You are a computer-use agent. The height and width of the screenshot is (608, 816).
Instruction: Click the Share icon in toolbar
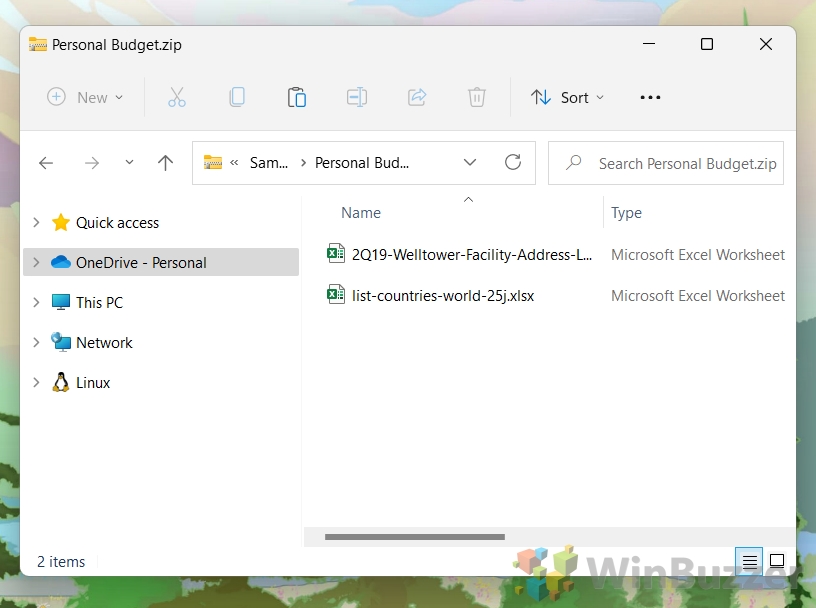(x=417, y=97)
